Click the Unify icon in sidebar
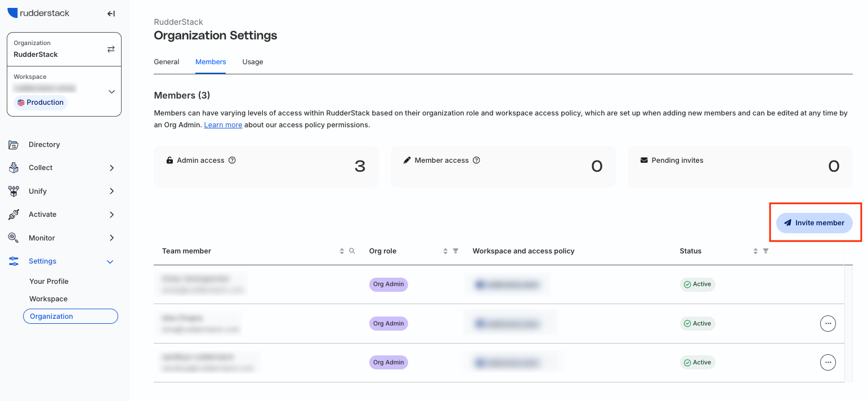This screenshot has height=401, width=868. pyautogui.click(x=14, y=191)
